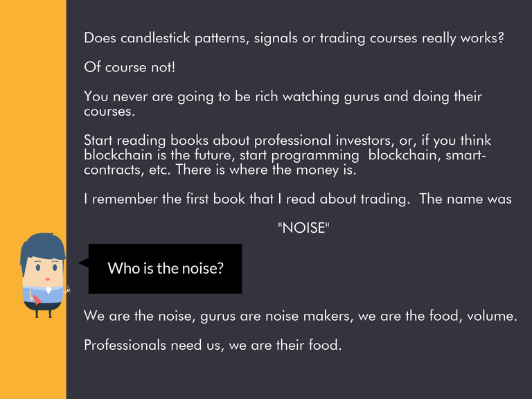Click the cartoon businessman character
Image resolution: width=532 pixels, height=399 pixels.
[44, 275]
